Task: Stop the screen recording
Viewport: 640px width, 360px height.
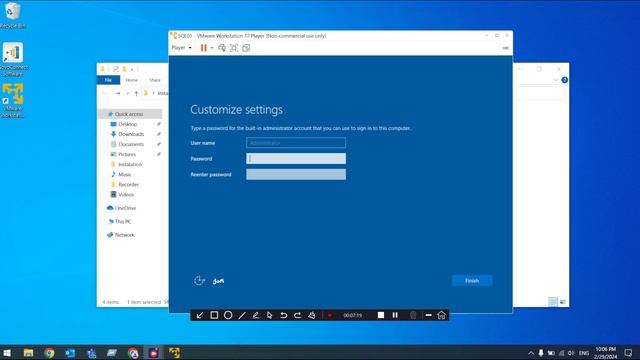Action: [381, 315]
